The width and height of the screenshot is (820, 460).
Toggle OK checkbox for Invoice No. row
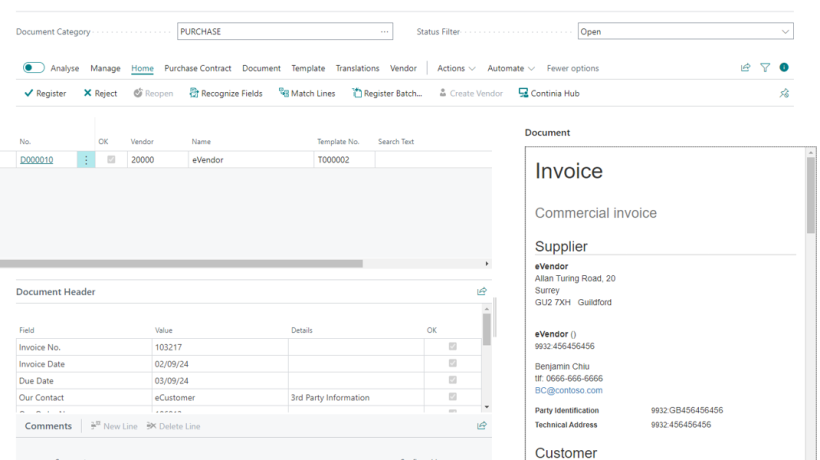453,347
